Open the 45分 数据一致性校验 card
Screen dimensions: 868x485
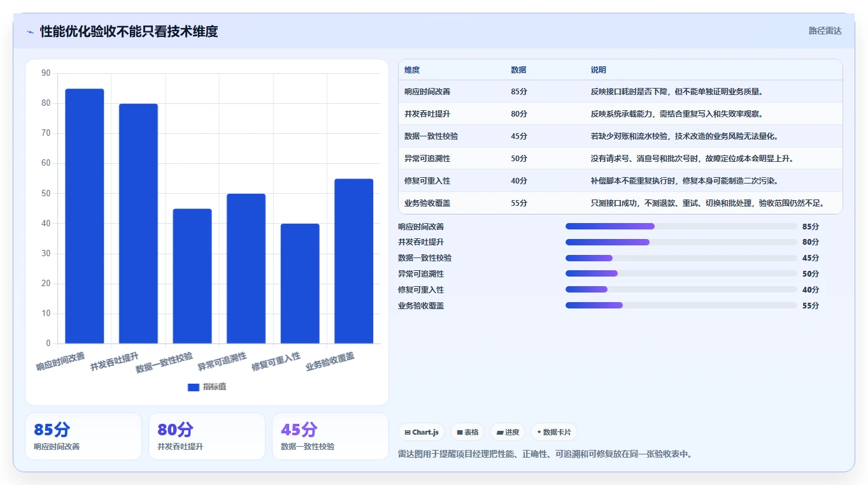(x=331, y=436)
